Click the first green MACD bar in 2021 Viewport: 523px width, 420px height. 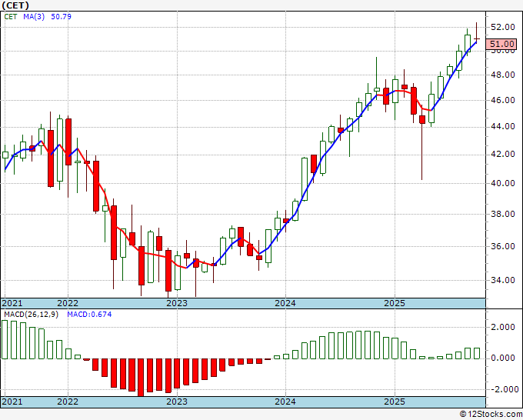(5, 339)
